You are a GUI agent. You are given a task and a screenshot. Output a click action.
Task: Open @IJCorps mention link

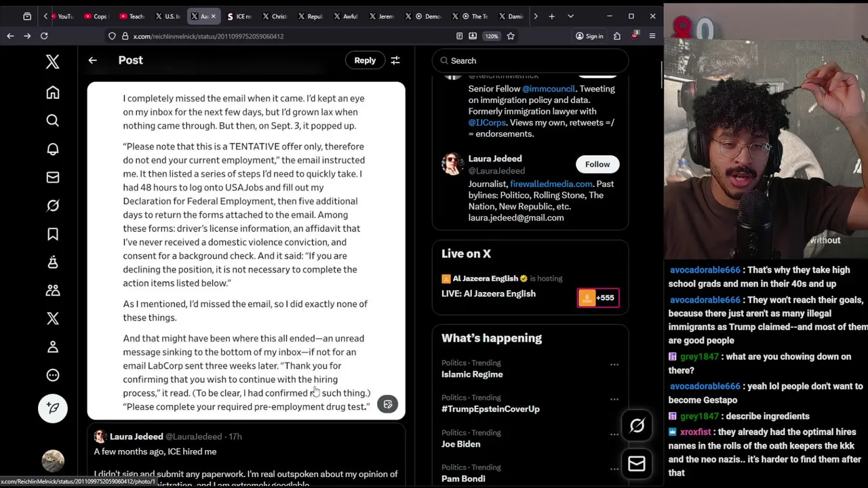click(487, 123)
